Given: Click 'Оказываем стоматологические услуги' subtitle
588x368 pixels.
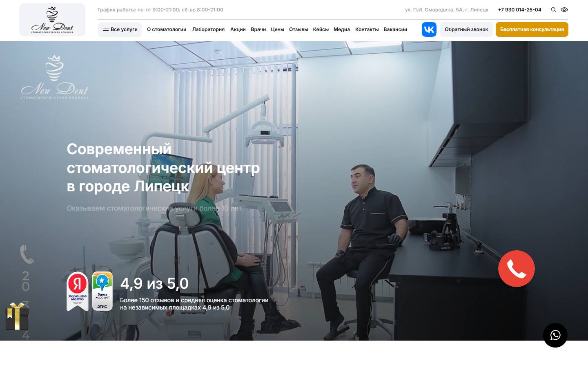Looking at the screenshot, I should (155, 208).
